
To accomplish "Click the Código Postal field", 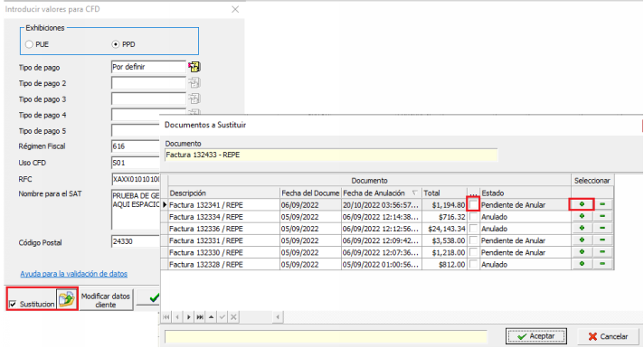I will [135, 241].
